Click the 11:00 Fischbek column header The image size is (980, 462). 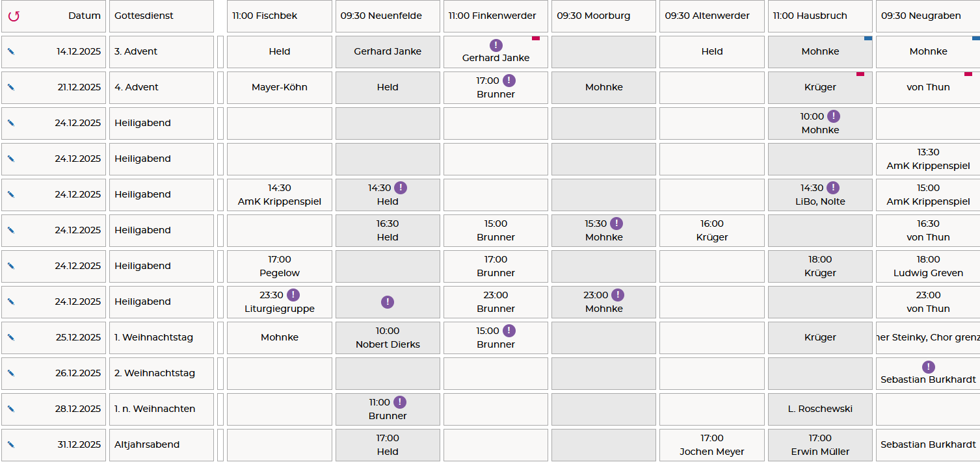[279, 16]
